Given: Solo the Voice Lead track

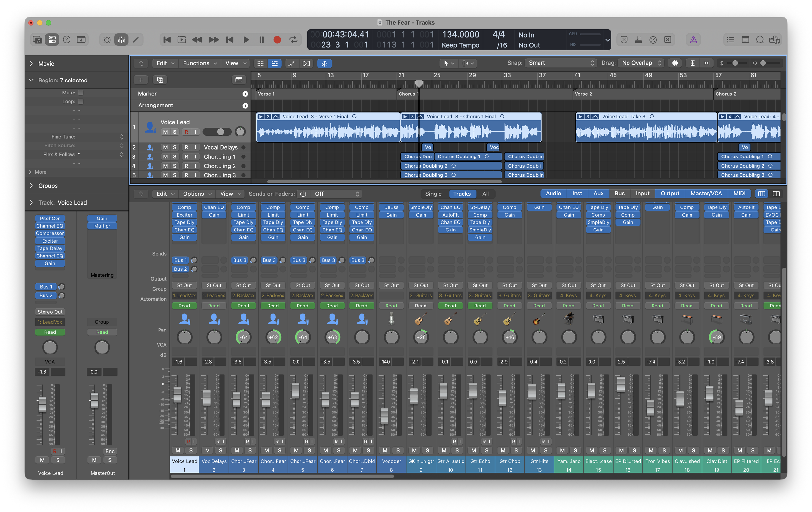Looking at the screenshot, I should tap(174, 132).
